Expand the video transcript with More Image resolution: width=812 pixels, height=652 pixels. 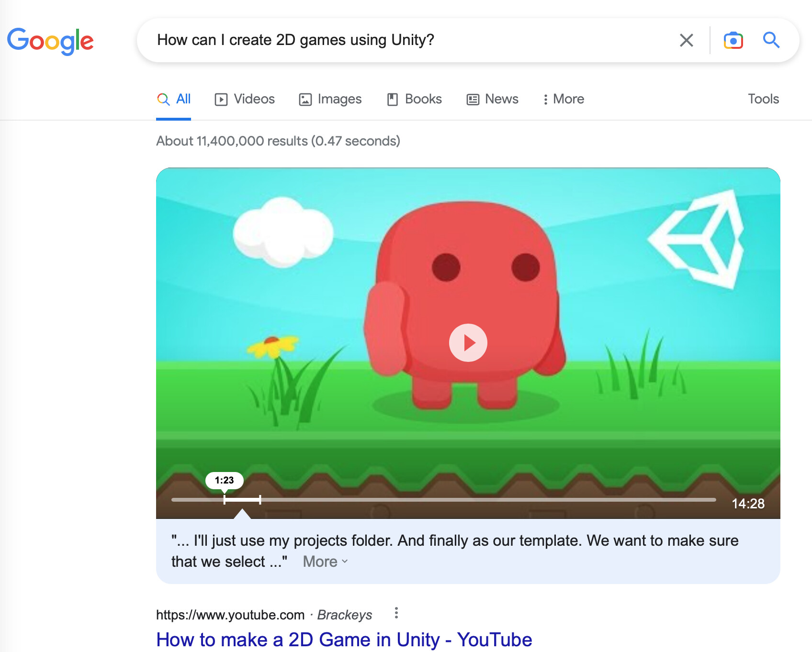click(x=324, y=561)
